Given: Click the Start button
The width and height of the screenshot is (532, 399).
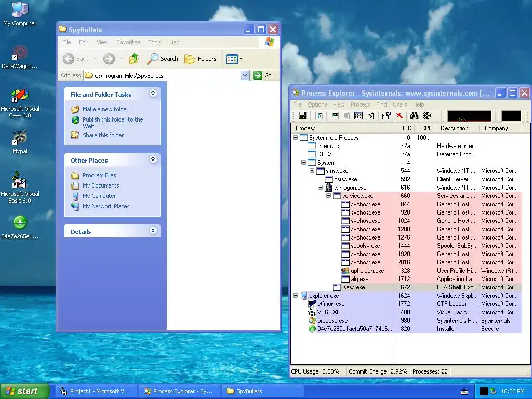Looking at the screenshot, I should click(x=24, y=392).
